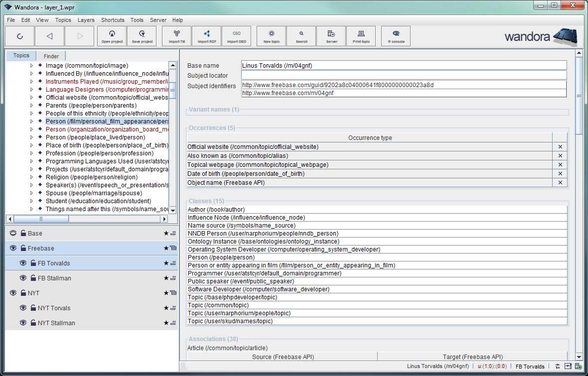Click the Import OBO toolbar icon

click(x=236, y=36)
